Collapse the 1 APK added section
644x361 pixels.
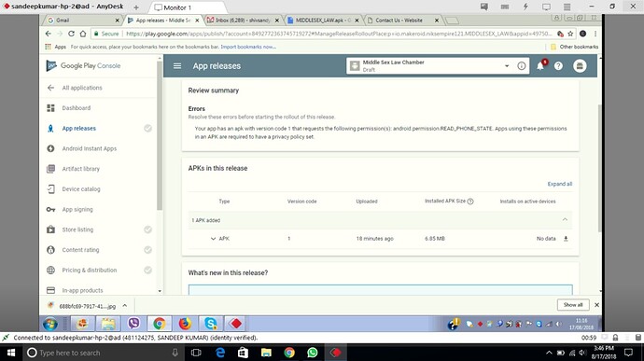[x=565, y=220]
